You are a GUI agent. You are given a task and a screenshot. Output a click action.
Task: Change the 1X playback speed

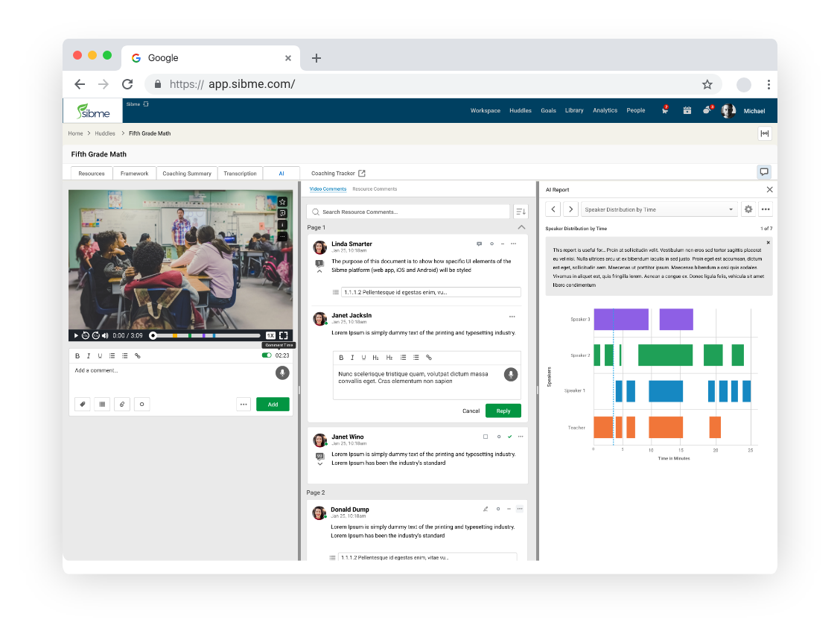(x=270, y=335)
